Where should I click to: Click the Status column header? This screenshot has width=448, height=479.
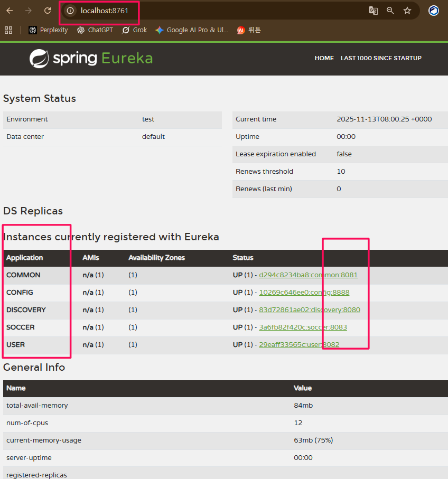tap(243, 258)
